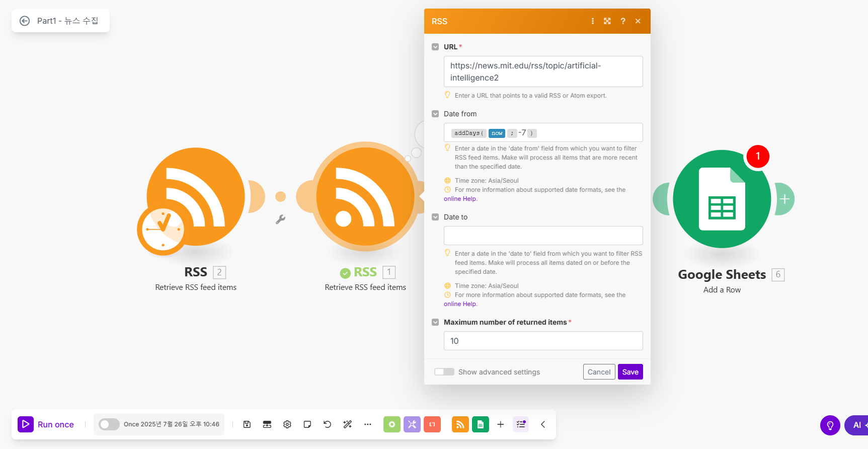Click the URL input field
868x449 pixels.
543,71
